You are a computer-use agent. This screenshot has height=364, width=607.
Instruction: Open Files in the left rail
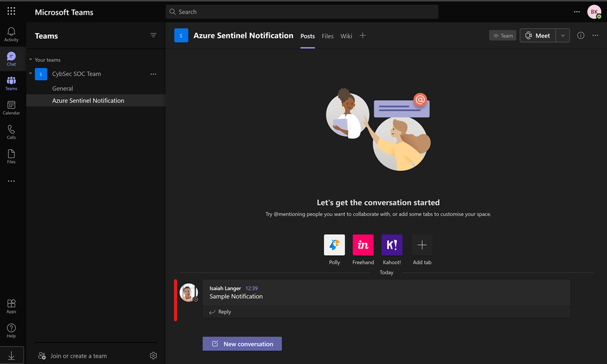[11, 156]
